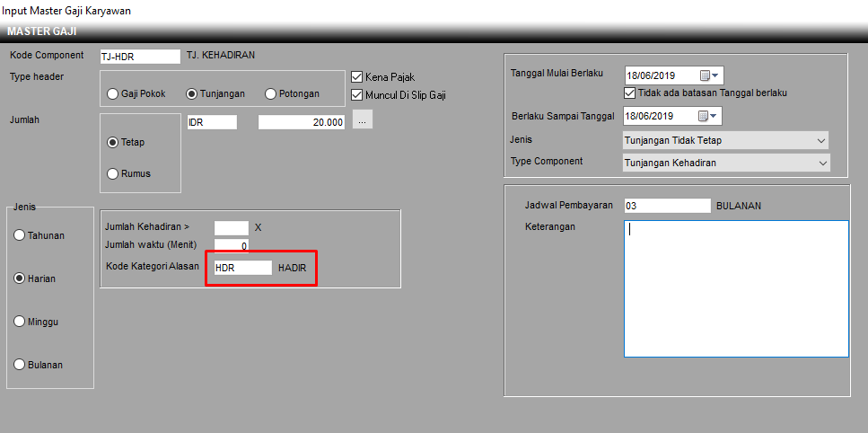Choose the Rumus amount option
The height and width of the screenshot is (433, 868).
[x=113, y=173]
